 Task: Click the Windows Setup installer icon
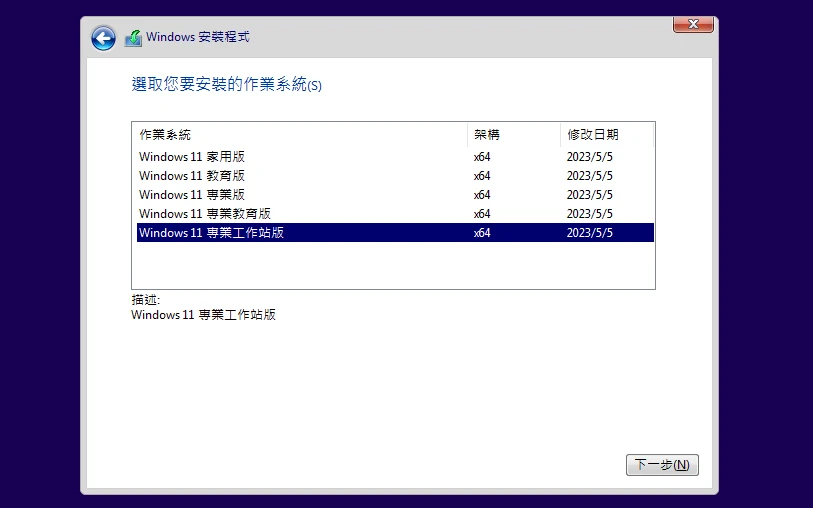click(133, 38)
